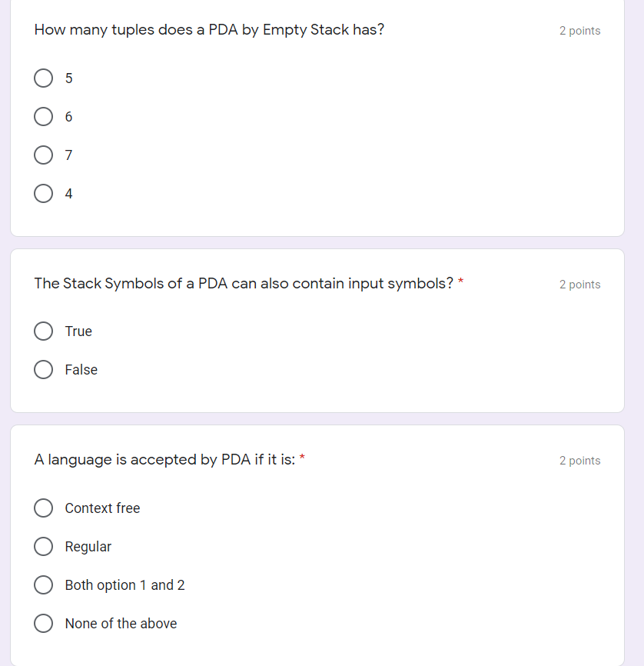Select the radio button for answer 5
Image resolution: width=644 pixels, height=666 pixels.
tap(44, 78)
